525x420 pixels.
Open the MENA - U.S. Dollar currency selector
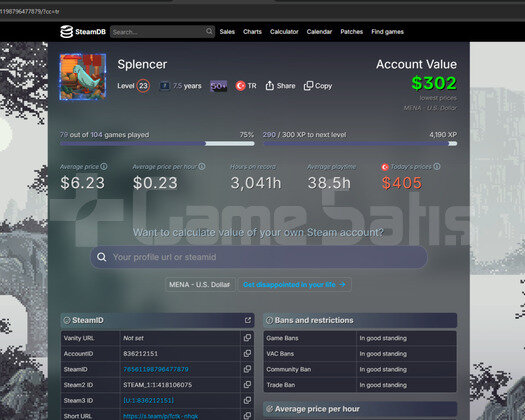(200, 285)
